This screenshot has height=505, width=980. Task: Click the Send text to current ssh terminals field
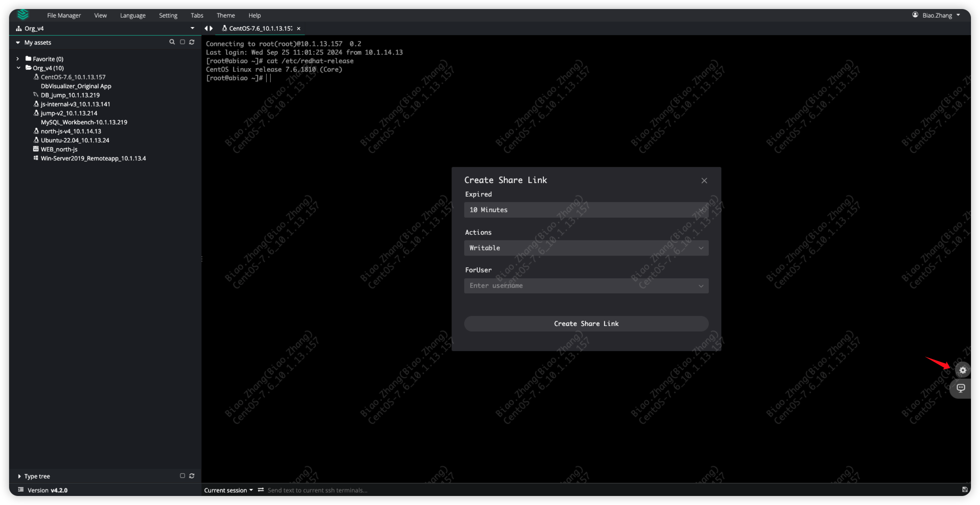coord(317,490)
